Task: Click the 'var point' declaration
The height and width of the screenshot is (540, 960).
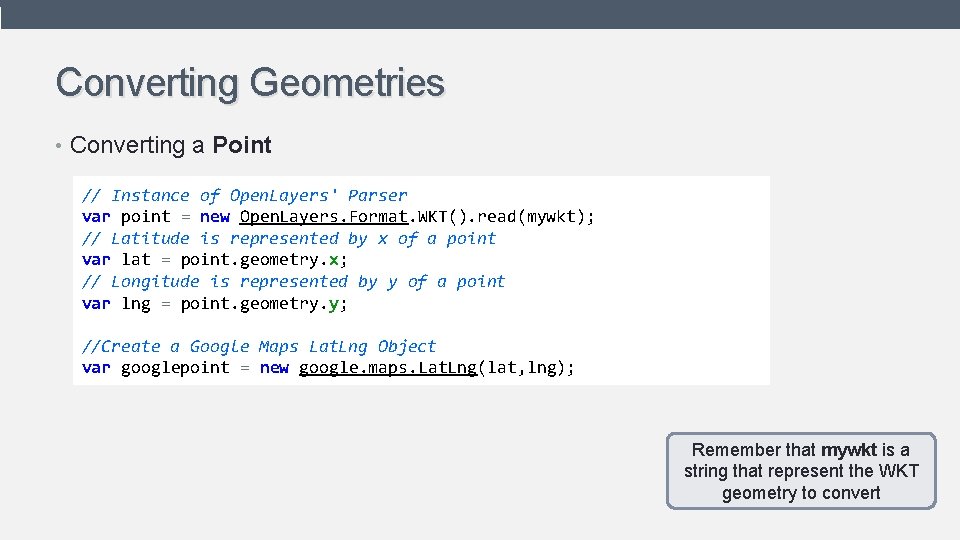Action: [126, 217]
